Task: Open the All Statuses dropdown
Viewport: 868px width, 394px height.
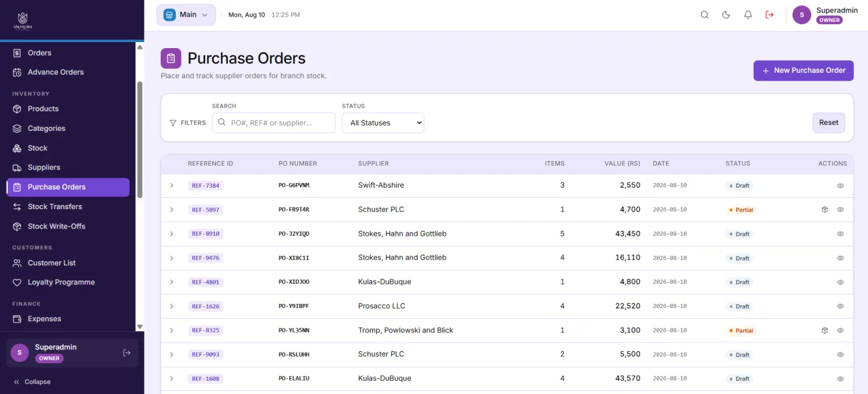Action: (x=383, y=123)
